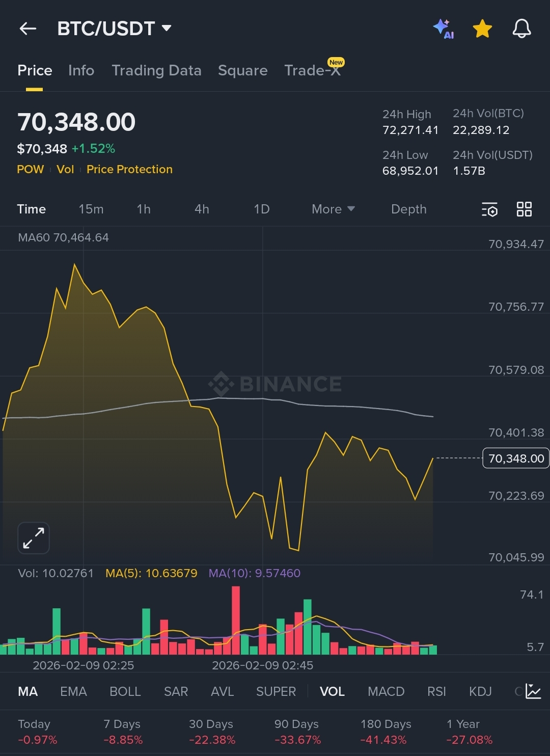Expand chart to fullscreen
This screenshot has height=756, width=550.
(x=34, y=537)
